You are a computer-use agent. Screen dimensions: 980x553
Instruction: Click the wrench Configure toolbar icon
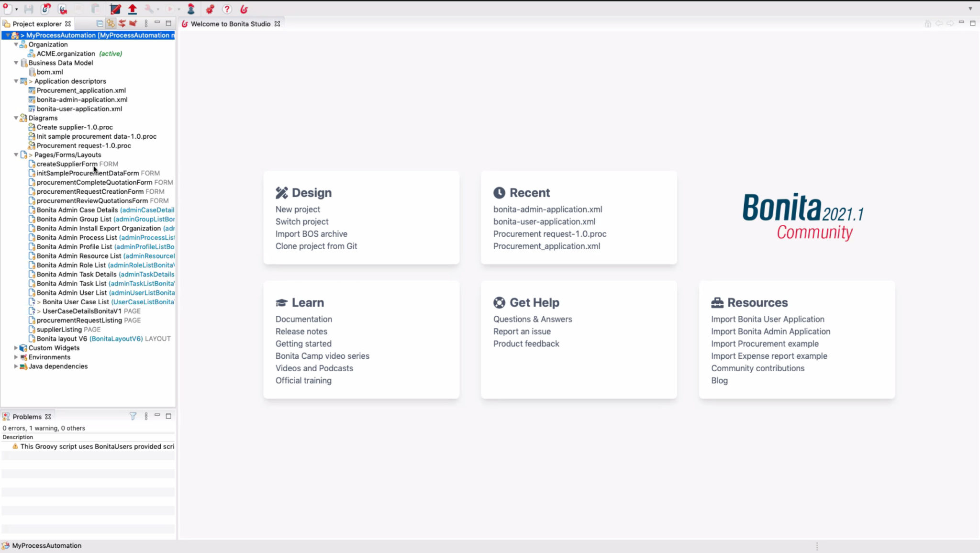tap(150, 9)
